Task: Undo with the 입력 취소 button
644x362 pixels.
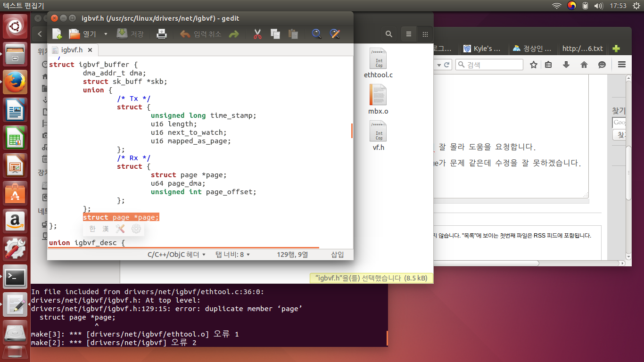Action: pos(200,34)
